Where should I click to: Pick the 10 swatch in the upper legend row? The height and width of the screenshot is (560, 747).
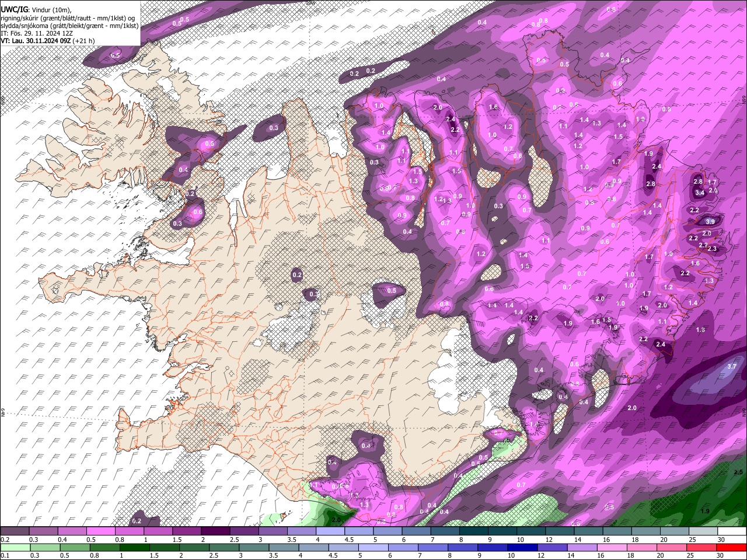click(x=531, y=531)
